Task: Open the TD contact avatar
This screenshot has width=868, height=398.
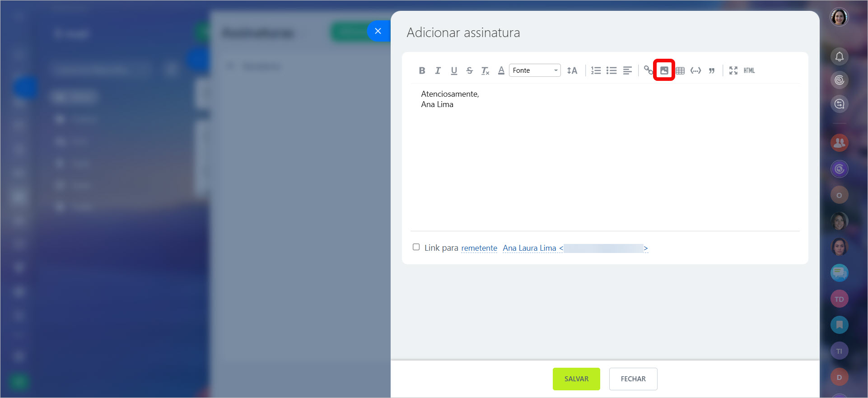Action: [x=839, y=299]
